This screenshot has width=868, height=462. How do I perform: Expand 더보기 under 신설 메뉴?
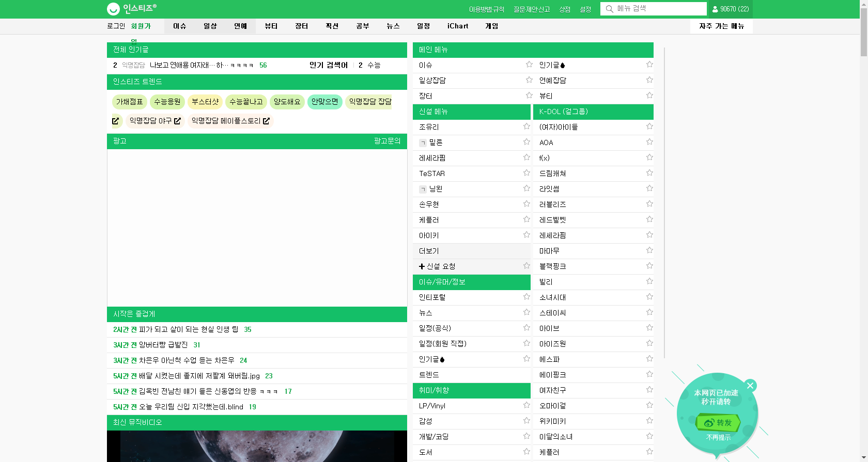tap(472, 251)
